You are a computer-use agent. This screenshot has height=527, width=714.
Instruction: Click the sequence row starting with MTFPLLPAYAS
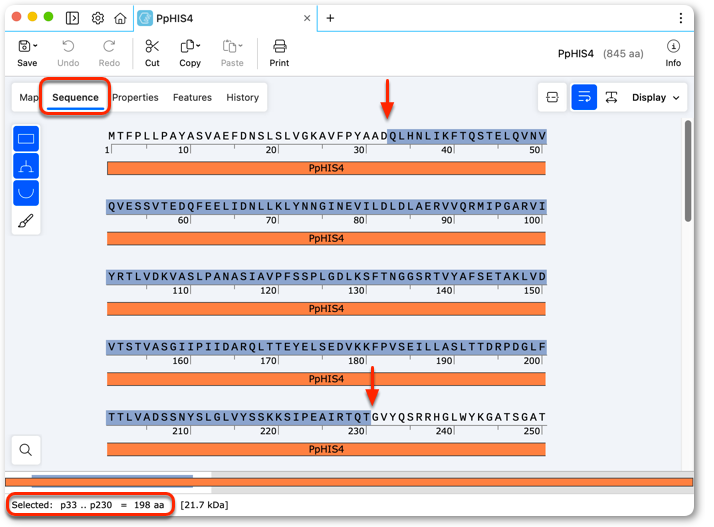326,136
